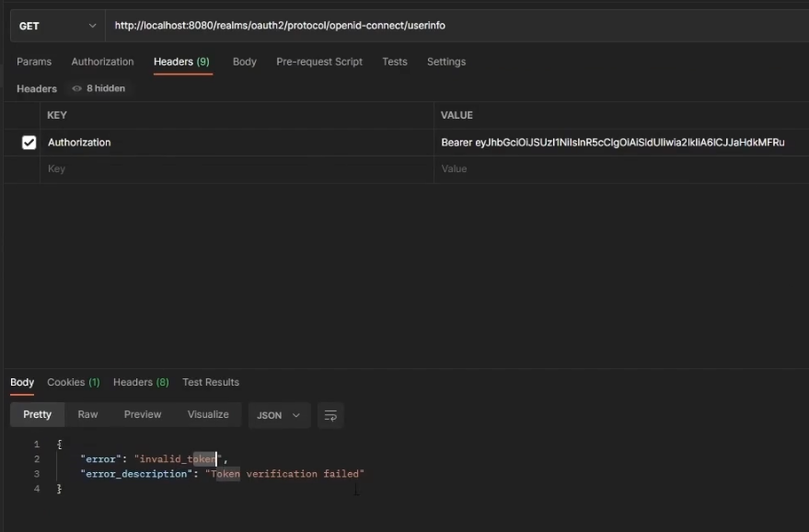This screenshot has width=809, height=532.
Task: Open the Pre-request Script tab
Action: [319, 62]
